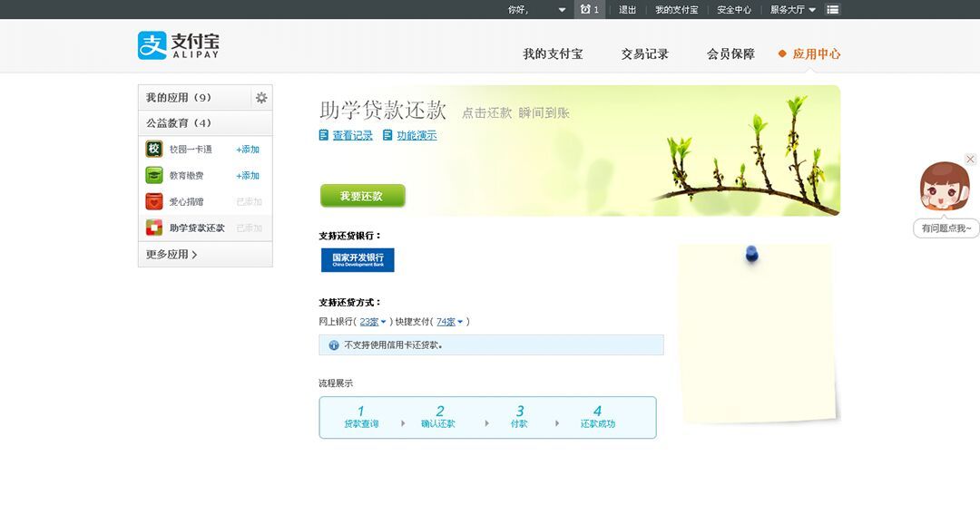Screen dimensions: 980x514
Task: Click the 校园一卡通 app icon
Action: tap(154, 150)
